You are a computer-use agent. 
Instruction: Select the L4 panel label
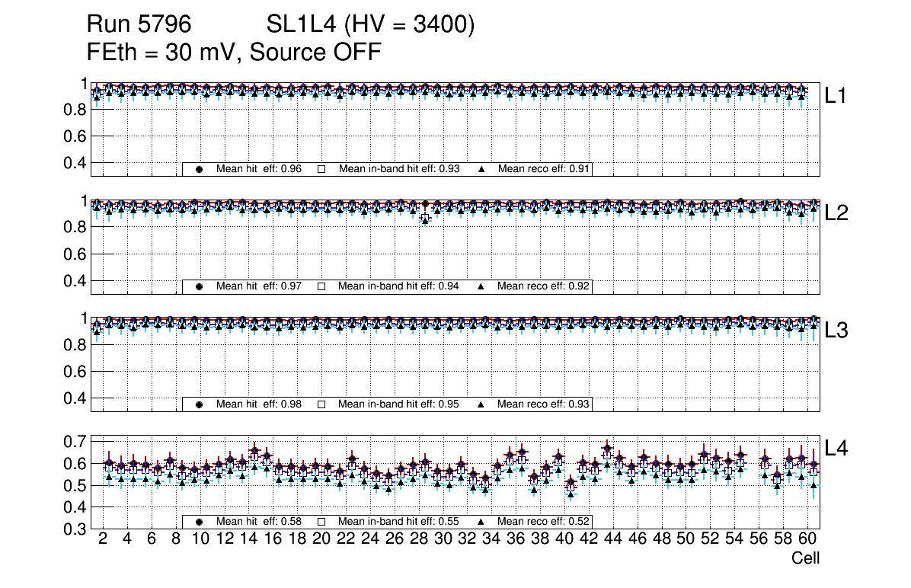coord(836,449)
